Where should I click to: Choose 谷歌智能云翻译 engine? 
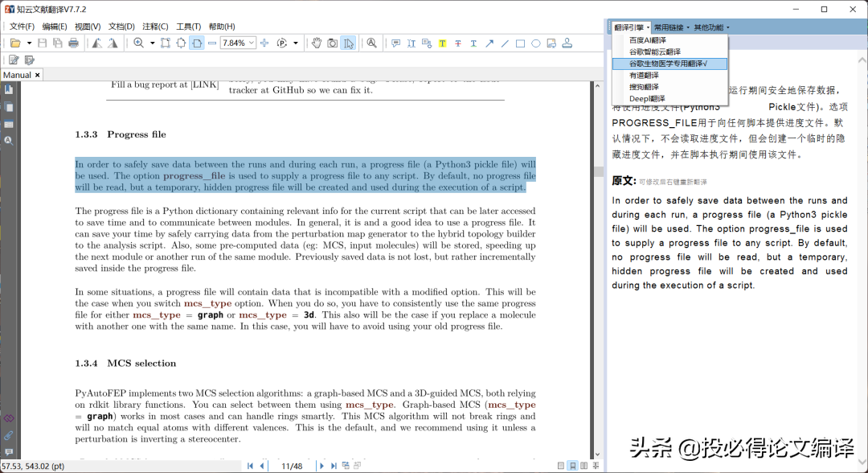coord(669,51)
